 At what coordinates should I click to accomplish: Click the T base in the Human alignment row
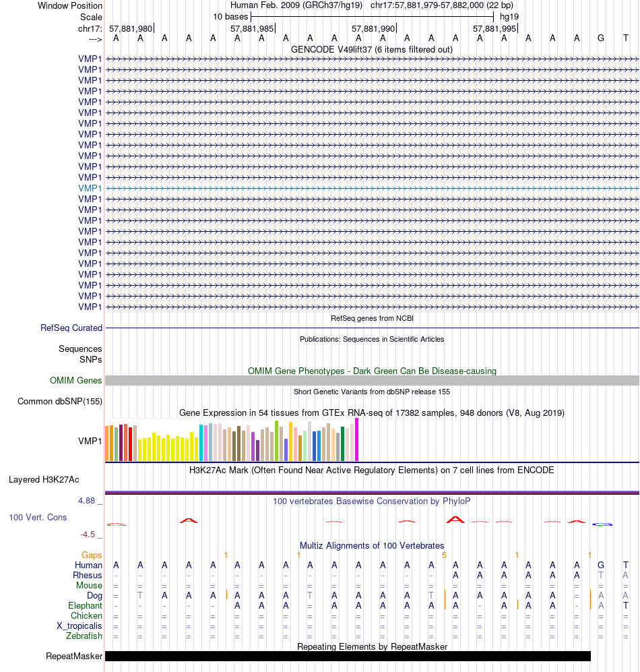click(625, 566)
